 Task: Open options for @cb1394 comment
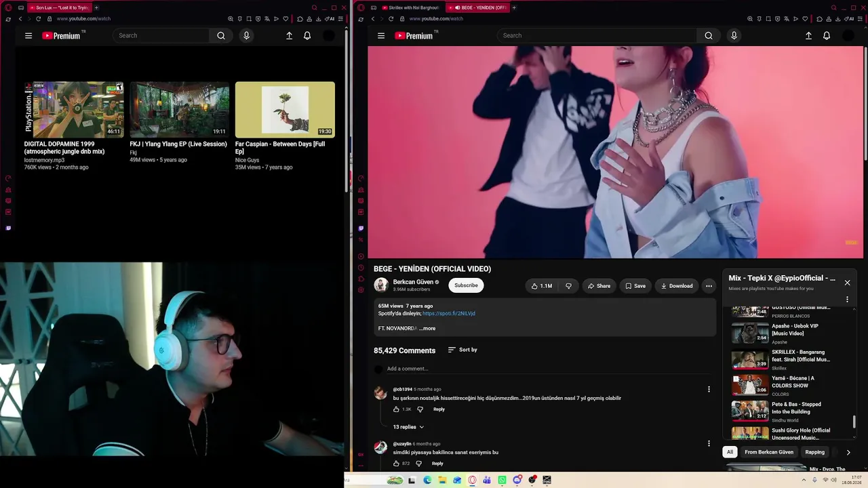(709, 389)
